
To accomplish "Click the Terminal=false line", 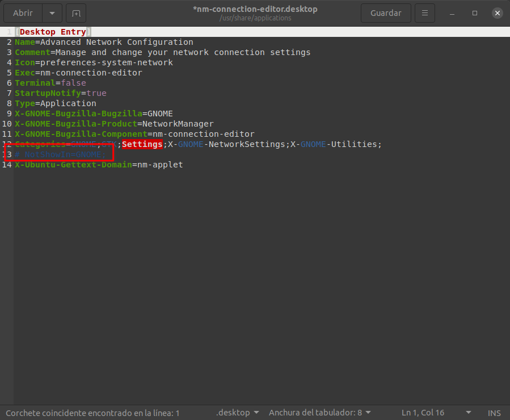I will [50, 83].
